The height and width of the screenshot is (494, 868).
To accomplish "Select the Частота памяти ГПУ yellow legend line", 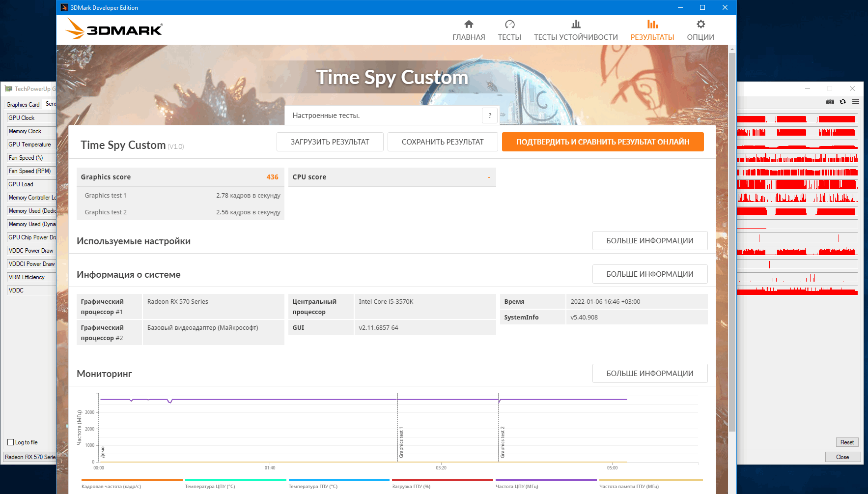I will pyautogui.click(x=651, y=480).
